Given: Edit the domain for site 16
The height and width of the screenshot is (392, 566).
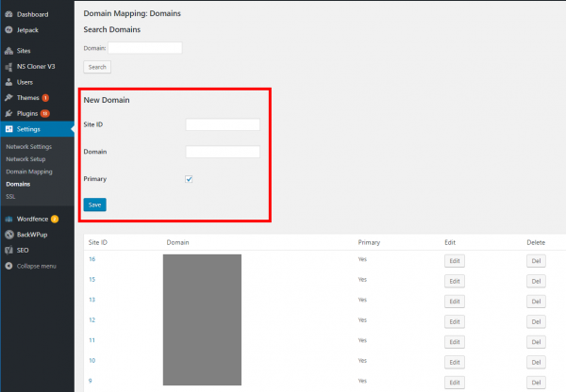Looking at the screenshot, I should click(455, 261).
